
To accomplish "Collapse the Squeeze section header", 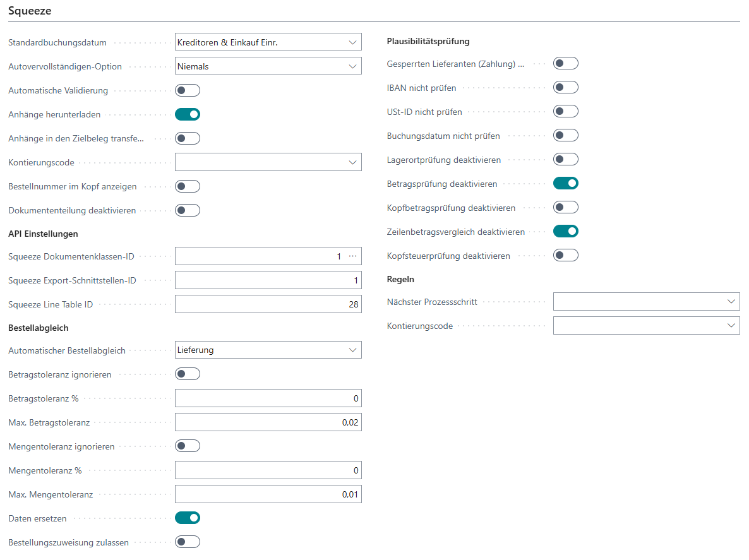I will [x=30, y=11].
